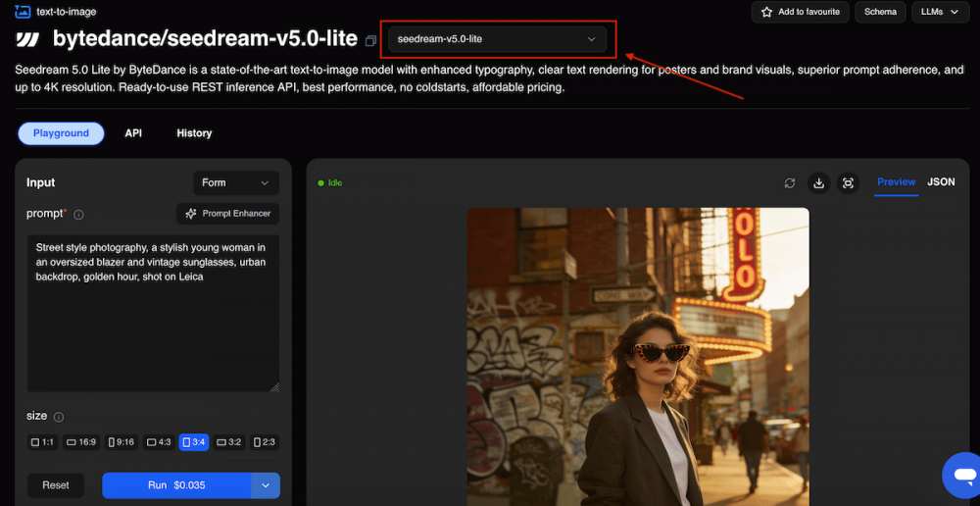The image size is (980, 506).
Task: Open the seedream-v5.0-lite model version dropdown
Action: point(498,39)
